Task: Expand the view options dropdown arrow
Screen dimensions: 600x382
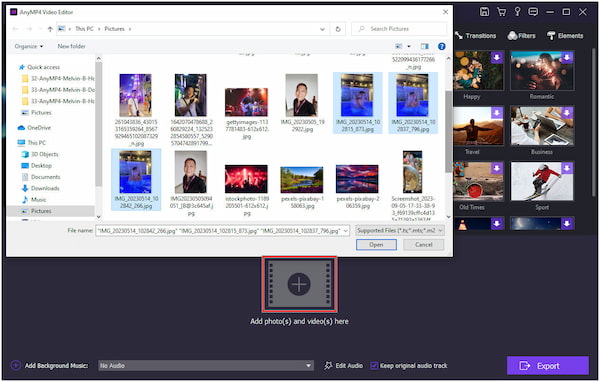Action: click(409, 46)
